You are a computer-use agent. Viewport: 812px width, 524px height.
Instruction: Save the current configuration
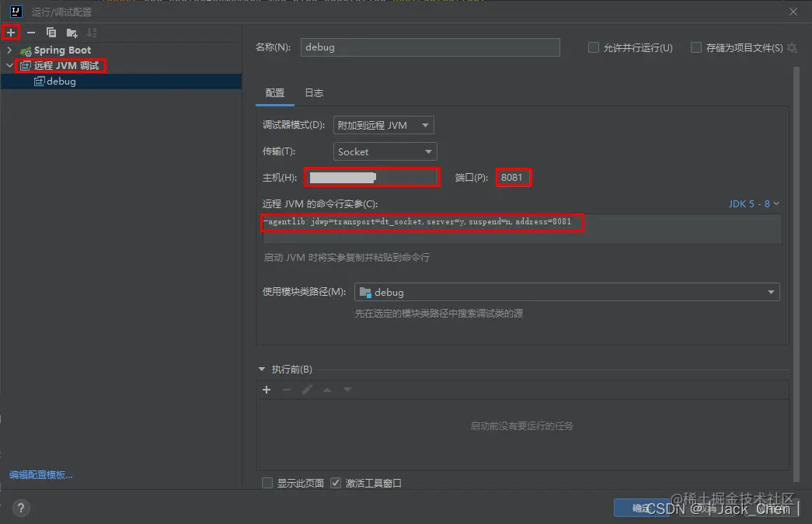tap(71, 33)
